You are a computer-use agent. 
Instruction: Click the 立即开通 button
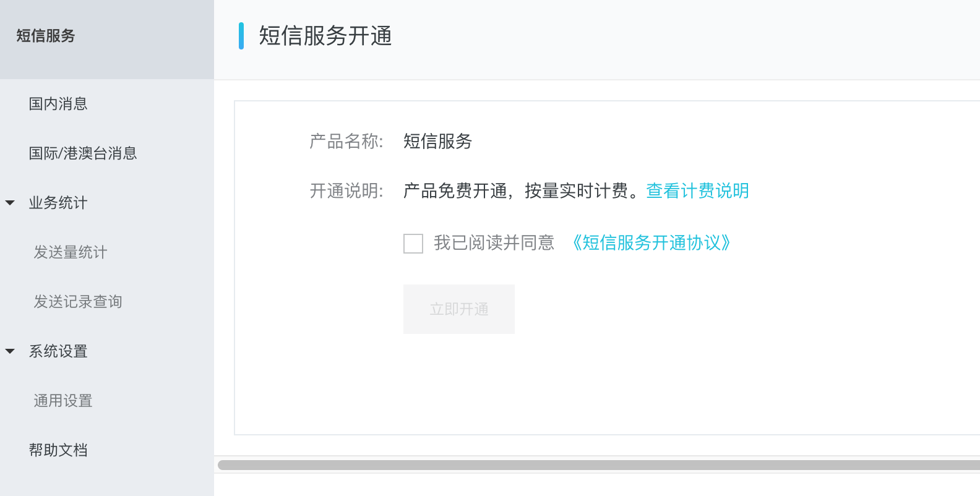click(x=459, y=309)
